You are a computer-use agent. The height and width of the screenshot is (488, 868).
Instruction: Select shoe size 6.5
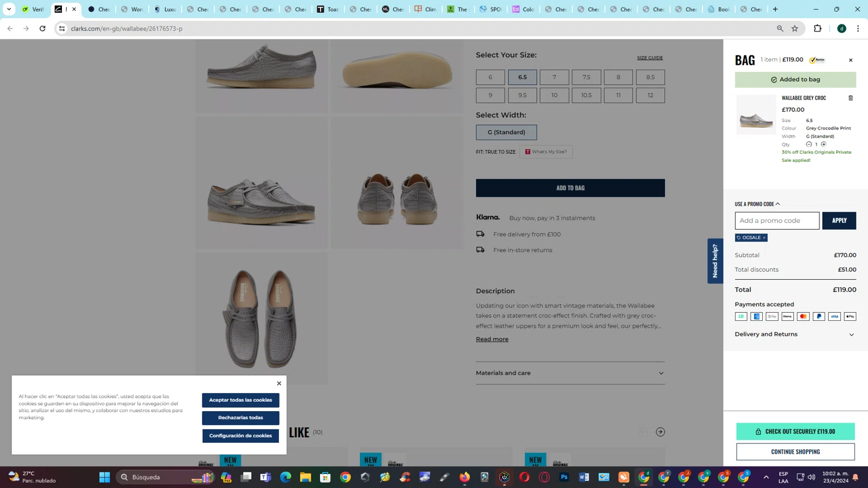[523, 77]
